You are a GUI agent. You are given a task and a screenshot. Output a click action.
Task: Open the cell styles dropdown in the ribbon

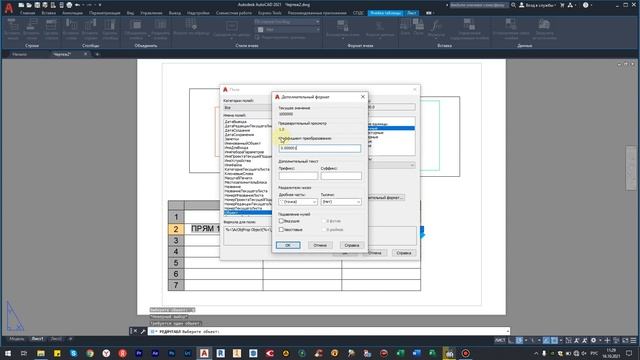(287, 22)
